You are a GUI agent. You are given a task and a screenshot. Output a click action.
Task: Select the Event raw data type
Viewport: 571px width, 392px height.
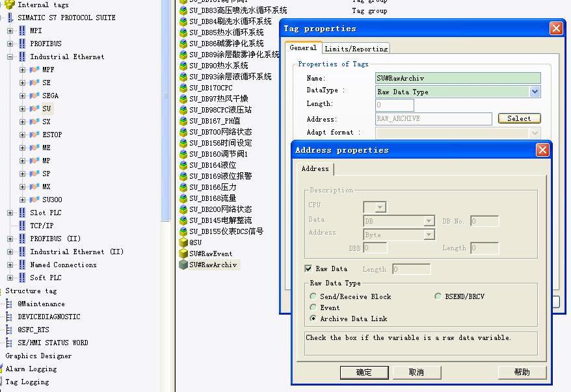[x=313, y=307]
